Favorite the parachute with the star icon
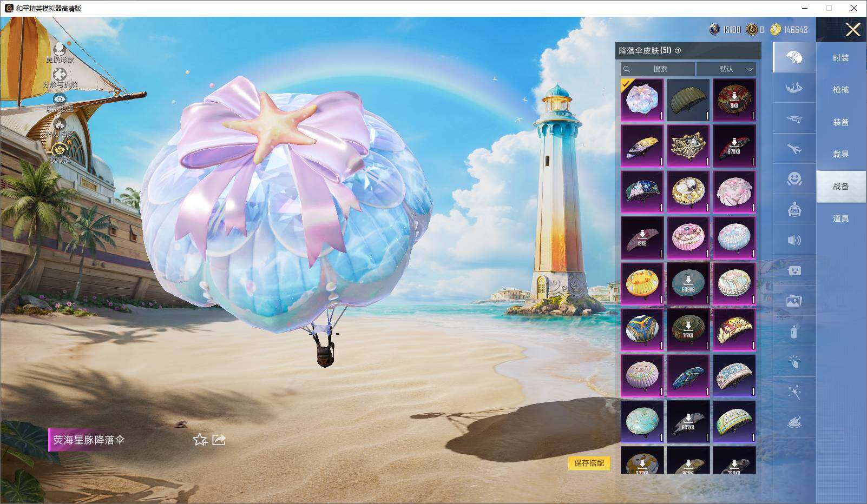 pos(200,440)
